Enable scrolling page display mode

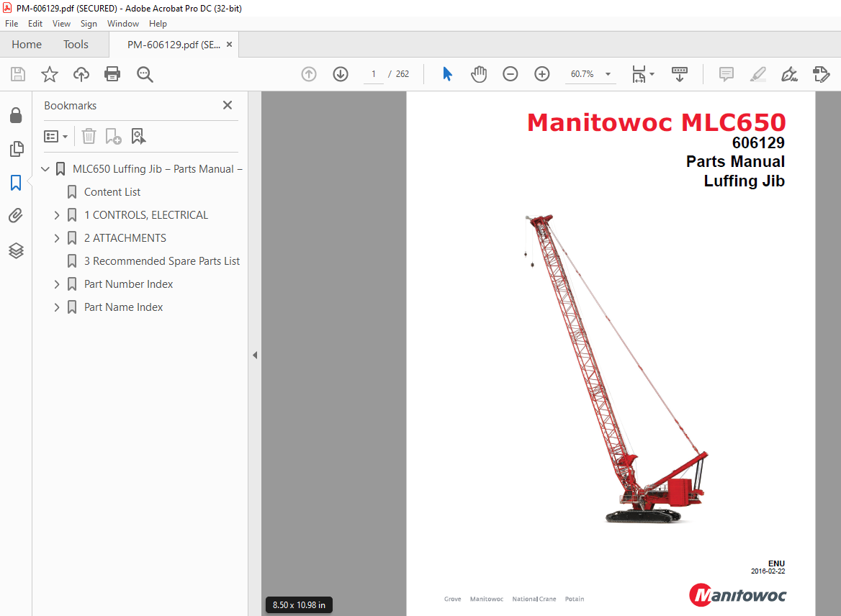point(680,74)
